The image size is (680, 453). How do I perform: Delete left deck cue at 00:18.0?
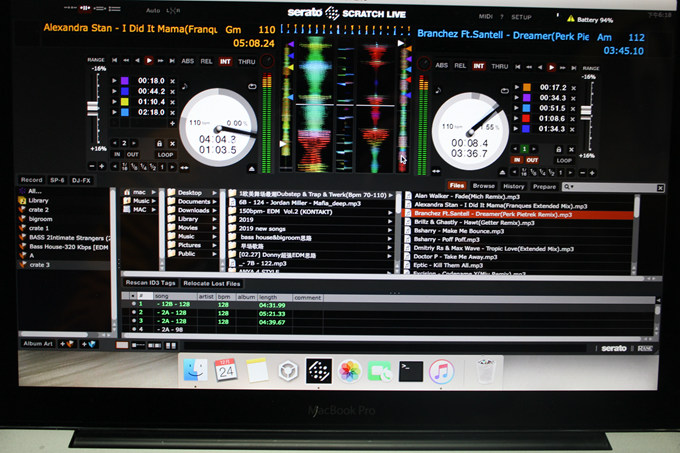pos(172,81)
